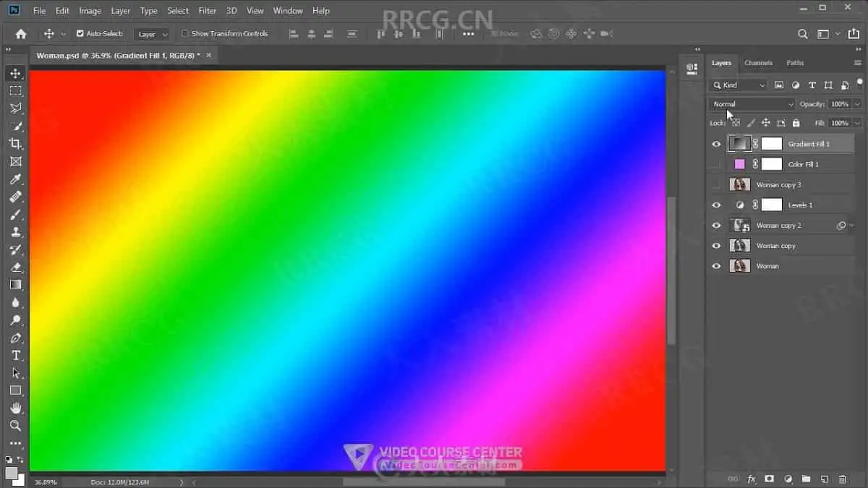Viewport: 868px width, 488px height.
Task: Open the Filter menu
Action: pos(207,11)
